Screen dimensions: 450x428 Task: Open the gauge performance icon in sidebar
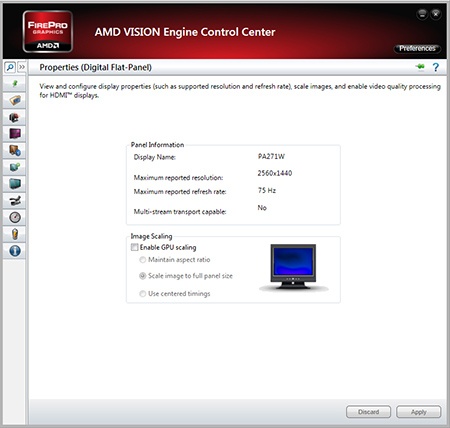pyautogui.click(x=15, y=217)
